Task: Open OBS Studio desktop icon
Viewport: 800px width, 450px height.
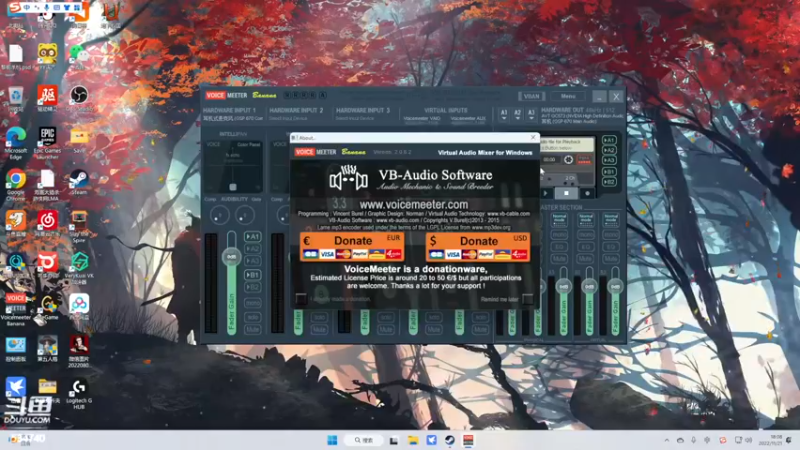Action: coord(79,99)
